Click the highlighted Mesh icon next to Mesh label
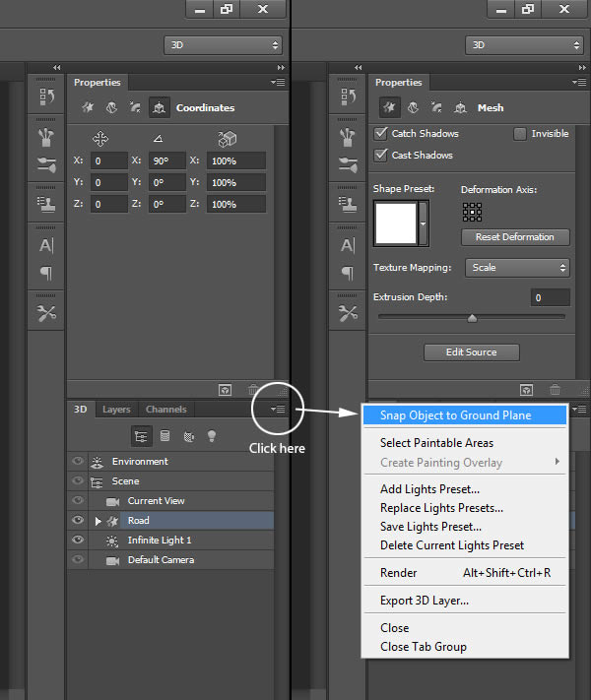 point(389,107)
